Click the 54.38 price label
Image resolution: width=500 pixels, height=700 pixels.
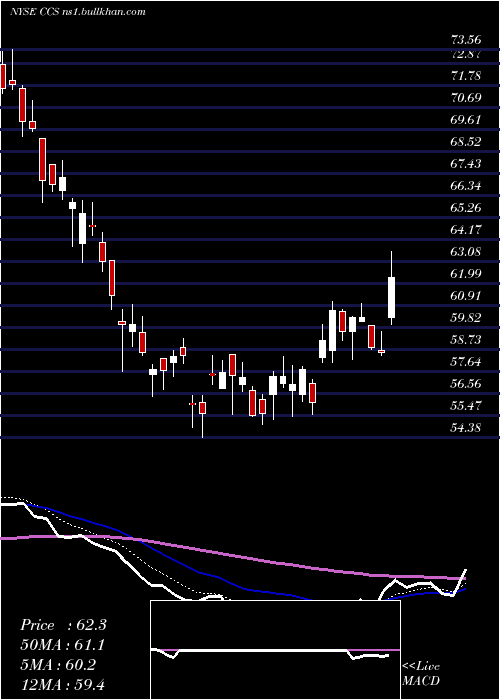point(466,427)
